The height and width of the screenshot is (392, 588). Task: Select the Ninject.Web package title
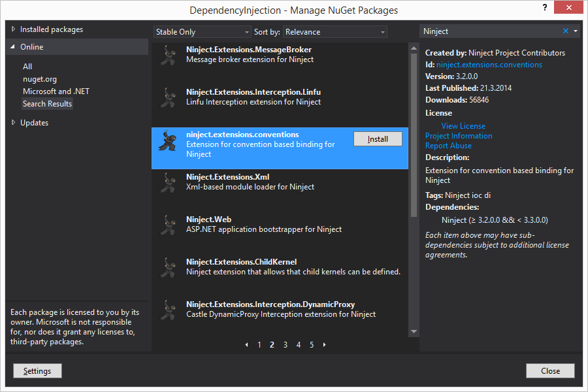tap(208, 220)
